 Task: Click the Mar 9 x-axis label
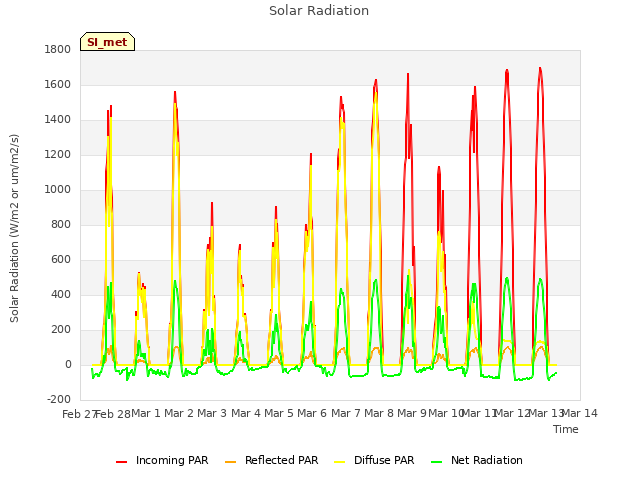412,413
